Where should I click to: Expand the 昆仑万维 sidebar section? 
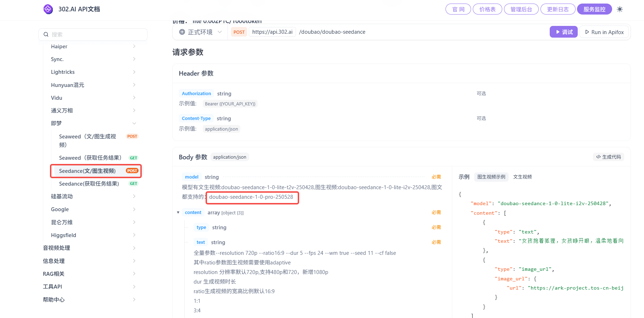coord(93,222)
